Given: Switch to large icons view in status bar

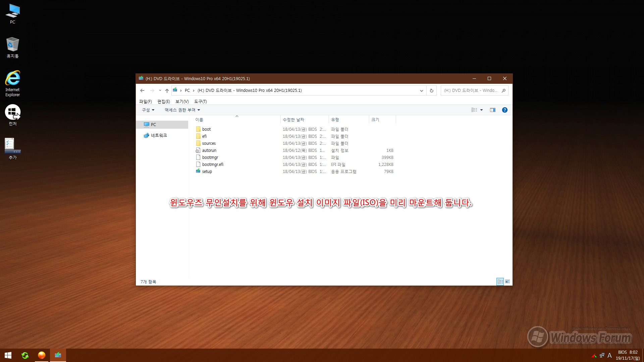Looking at the screenshot, I should point(507,282).
